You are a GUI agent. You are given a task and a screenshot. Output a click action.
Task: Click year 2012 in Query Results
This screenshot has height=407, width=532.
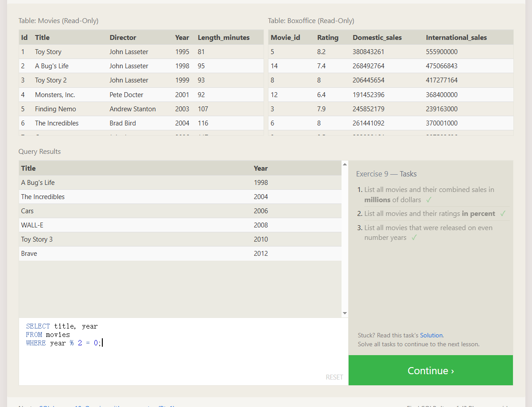(x=261, y=254)
